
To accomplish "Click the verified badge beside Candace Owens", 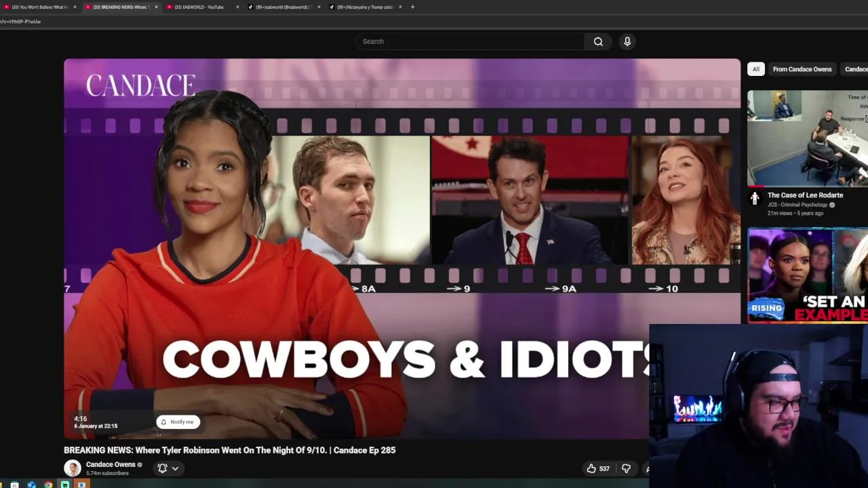I will click(x=140, y=465).
